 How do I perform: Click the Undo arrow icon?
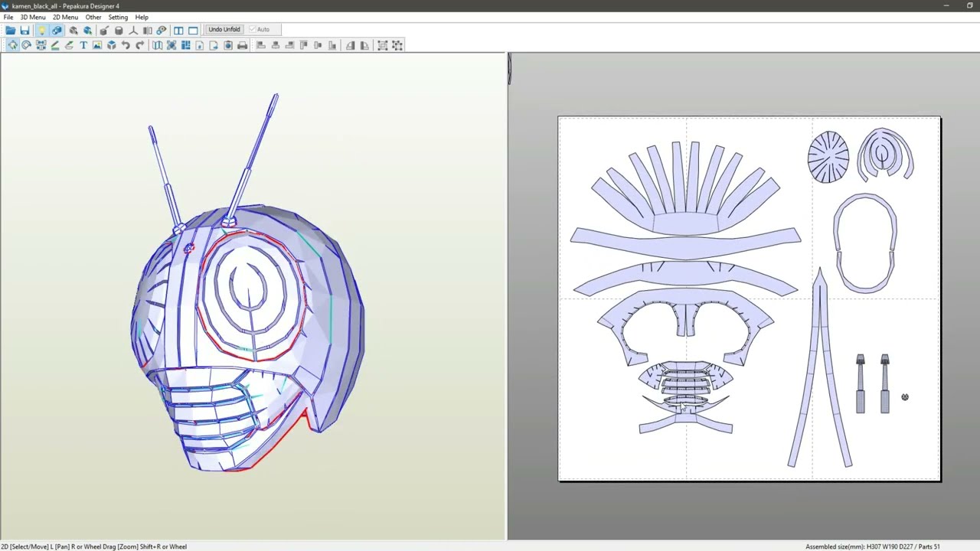(x=126, y=45)
